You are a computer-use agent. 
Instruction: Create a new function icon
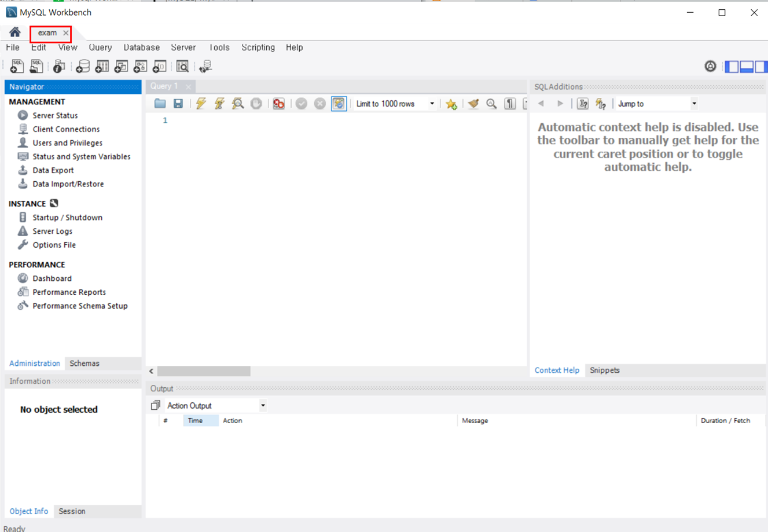coord(159,67)
